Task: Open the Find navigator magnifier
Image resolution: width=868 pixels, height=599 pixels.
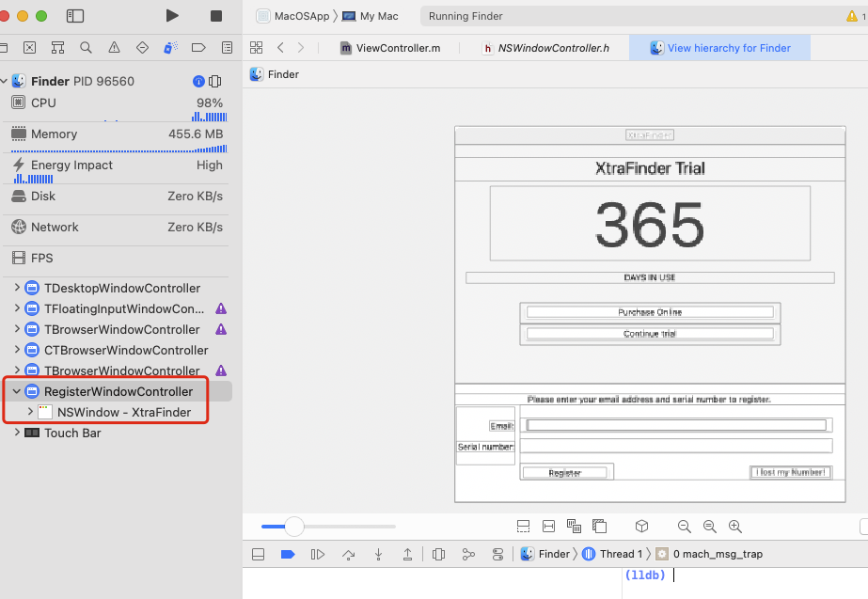Action: [x=86, y=48]
